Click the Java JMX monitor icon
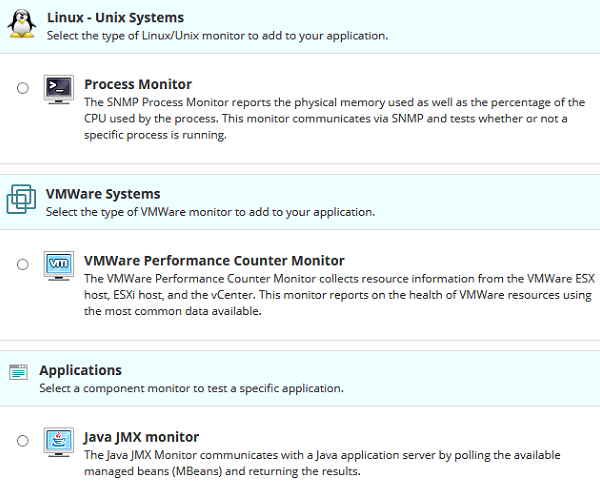This screenshot has height=497, width=600. coord(59,441)
